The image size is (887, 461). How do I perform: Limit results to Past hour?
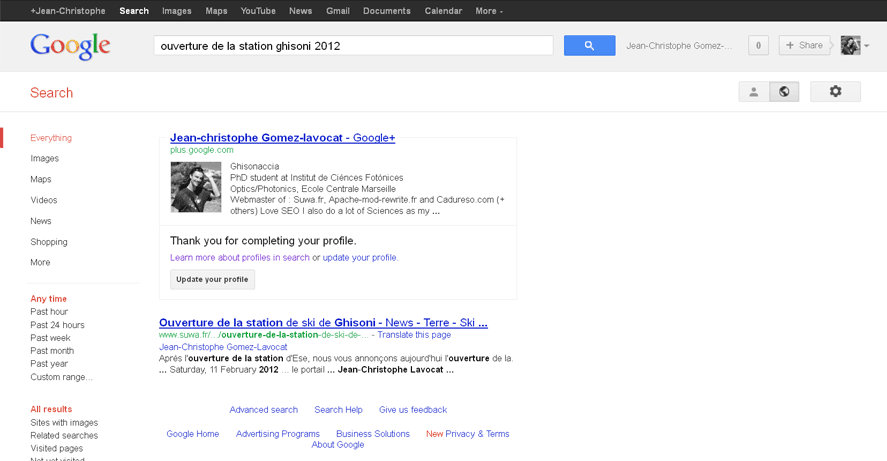pos(49,312)
